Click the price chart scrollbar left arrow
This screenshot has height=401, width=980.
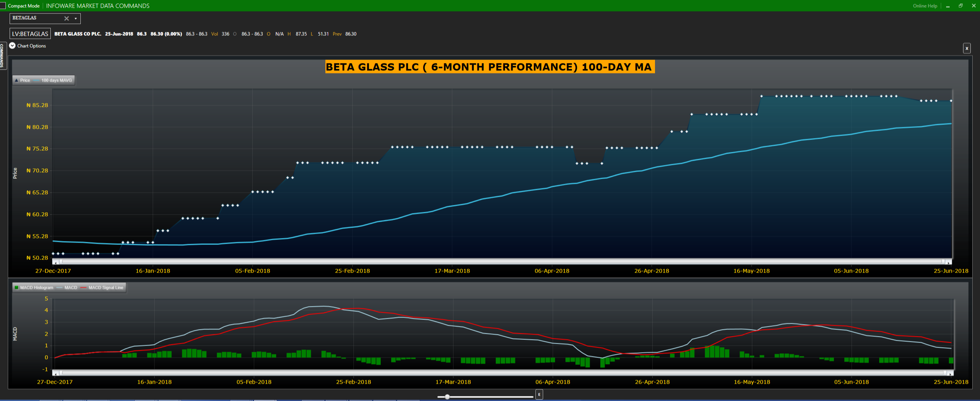pyautogui.click(x=56, y=262)
